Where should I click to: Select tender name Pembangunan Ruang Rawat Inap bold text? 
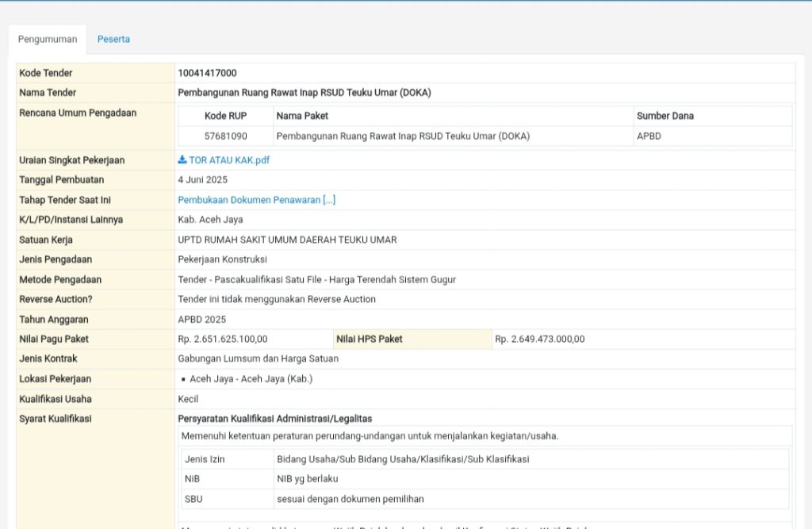[304, 93]
